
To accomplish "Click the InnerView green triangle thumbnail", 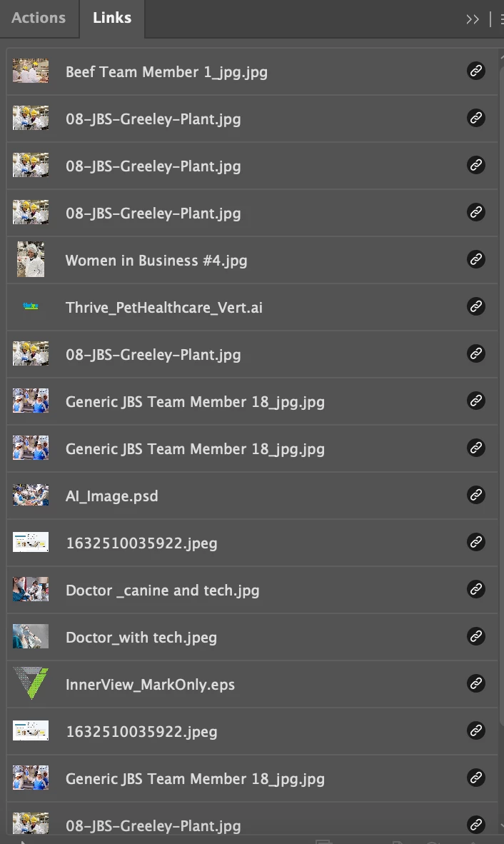I will tap(31, 683).
